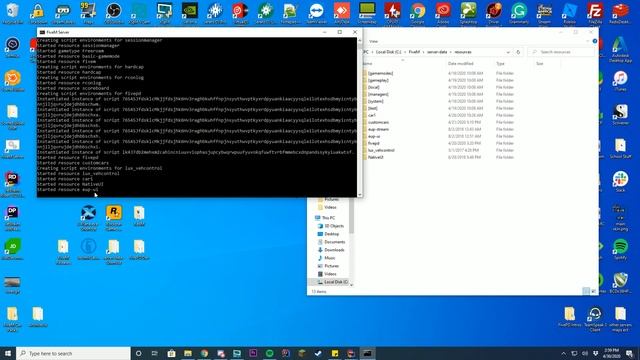
Task: Open the AnyDesk desktop shortcut
Action: pyautogui.click(x=342, y=13)
